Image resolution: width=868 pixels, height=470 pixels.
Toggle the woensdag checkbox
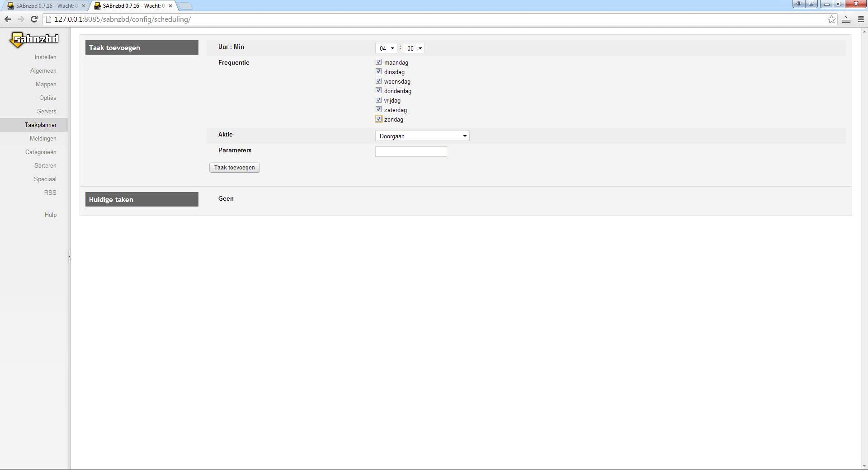378,81
